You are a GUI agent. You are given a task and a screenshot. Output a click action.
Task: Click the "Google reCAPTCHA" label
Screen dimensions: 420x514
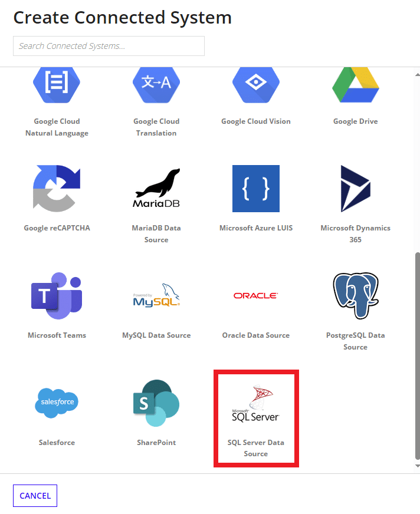click(x=57, y=228)
